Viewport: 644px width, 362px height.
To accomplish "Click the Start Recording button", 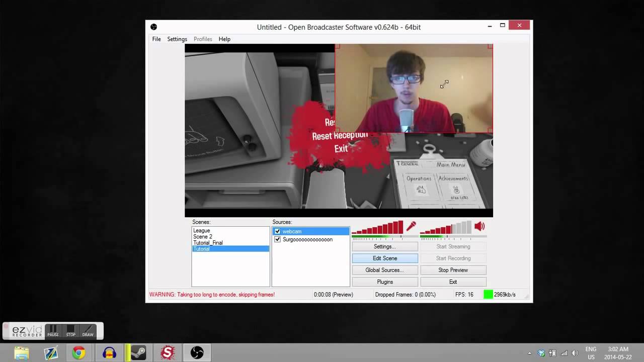I will [453, 258].
